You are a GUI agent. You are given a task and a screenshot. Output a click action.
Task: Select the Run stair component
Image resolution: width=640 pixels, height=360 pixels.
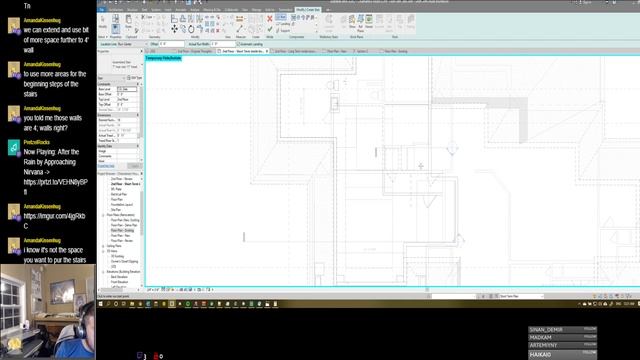click(281, 18)
